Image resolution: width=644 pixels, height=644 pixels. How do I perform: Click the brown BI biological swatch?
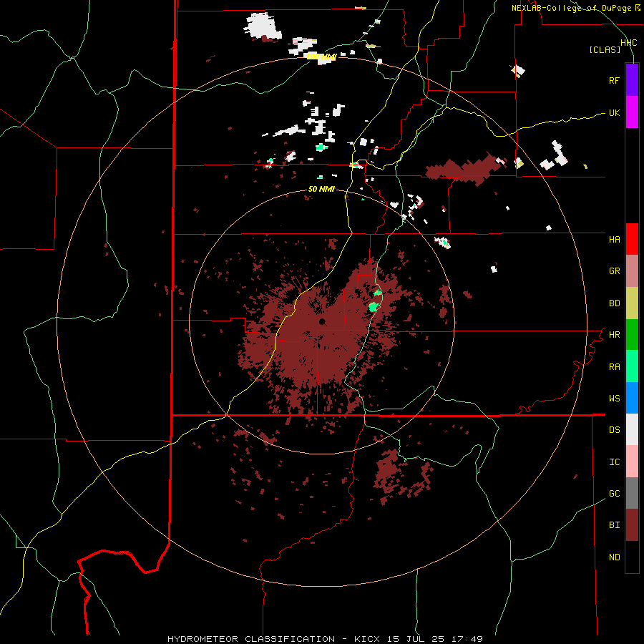click(632, 525)
